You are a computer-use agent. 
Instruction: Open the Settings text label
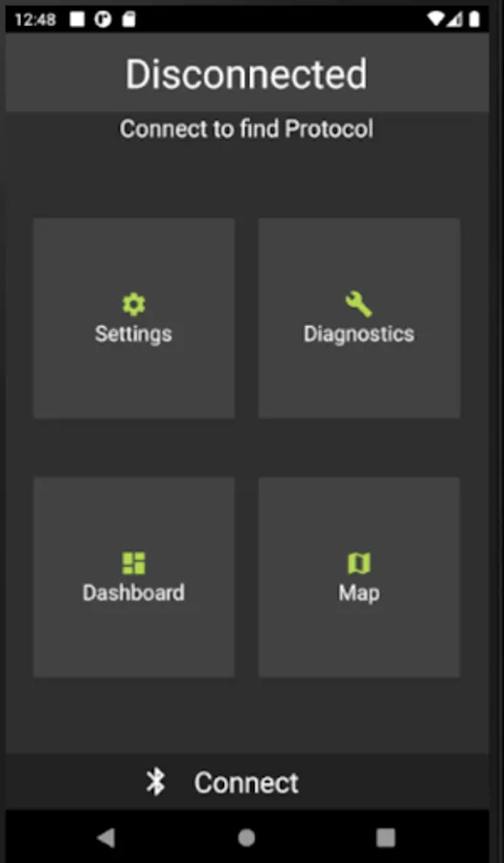[134, 334]
